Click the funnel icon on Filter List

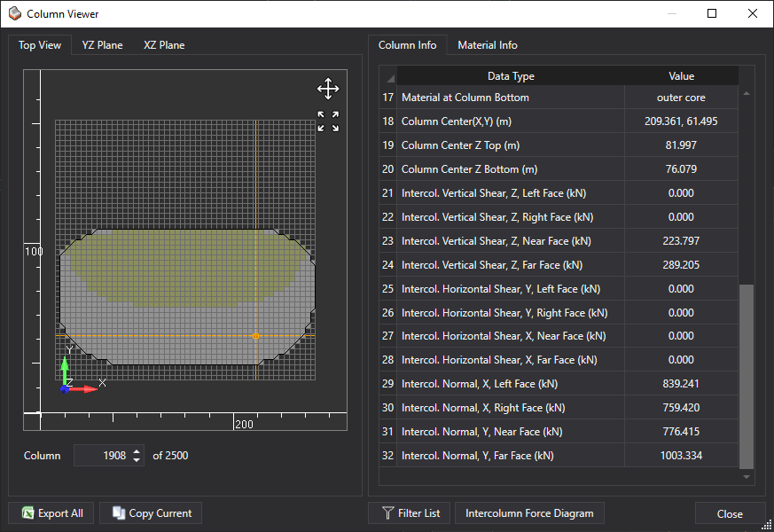(x=388, y=513)
